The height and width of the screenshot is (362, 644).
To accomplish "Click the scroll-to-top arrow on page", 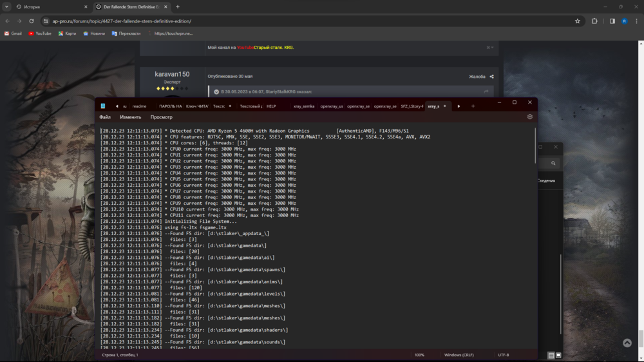I will click(627, 343).
